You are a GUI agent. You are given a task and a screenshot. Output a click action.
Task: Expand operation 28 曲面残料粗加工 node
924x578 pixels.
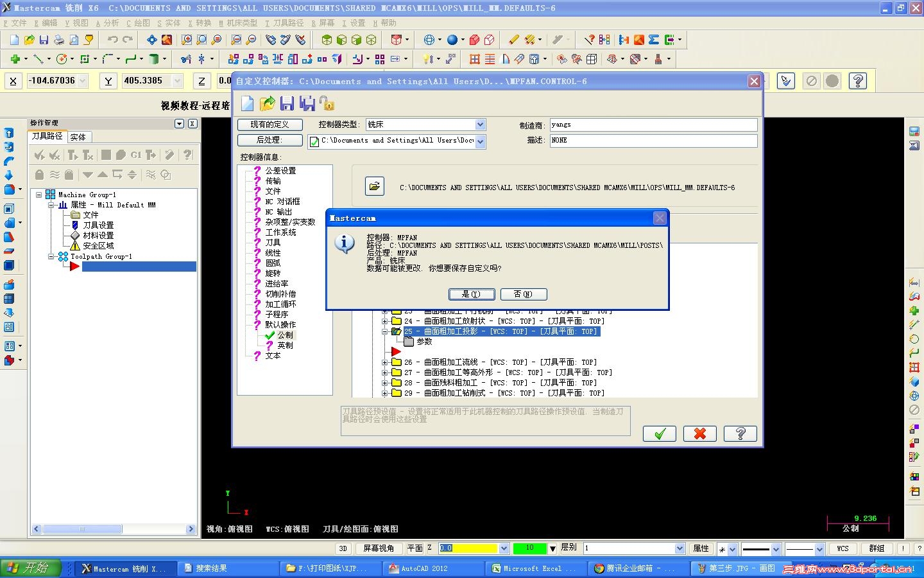click(x=385, y=383)
